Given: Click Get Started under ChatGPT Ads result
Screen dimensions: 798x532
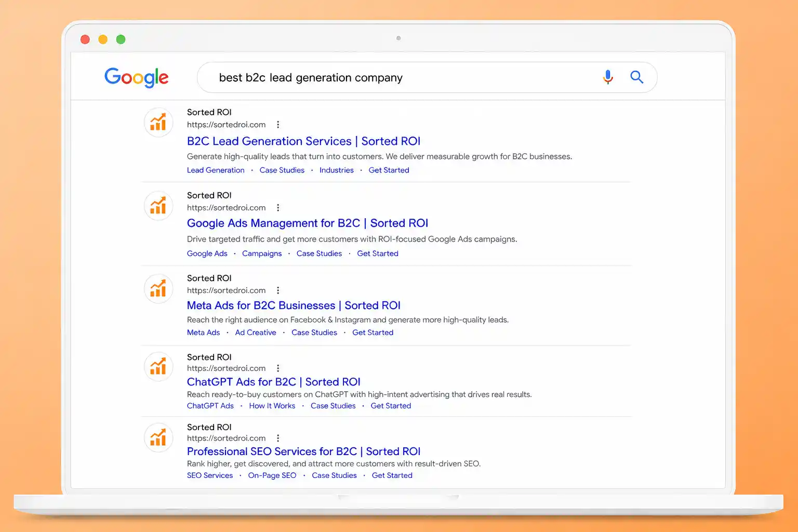Looking at the screenshot, I should [x=391, y=406].
